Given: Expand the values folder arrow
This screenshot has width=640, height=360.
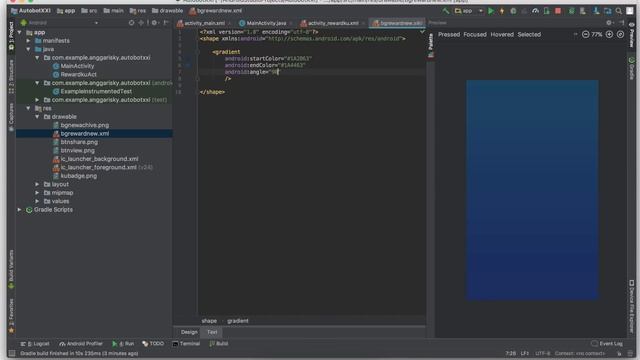Looking at the screenshot, I should pyautogui.click(x=37, y=201).
